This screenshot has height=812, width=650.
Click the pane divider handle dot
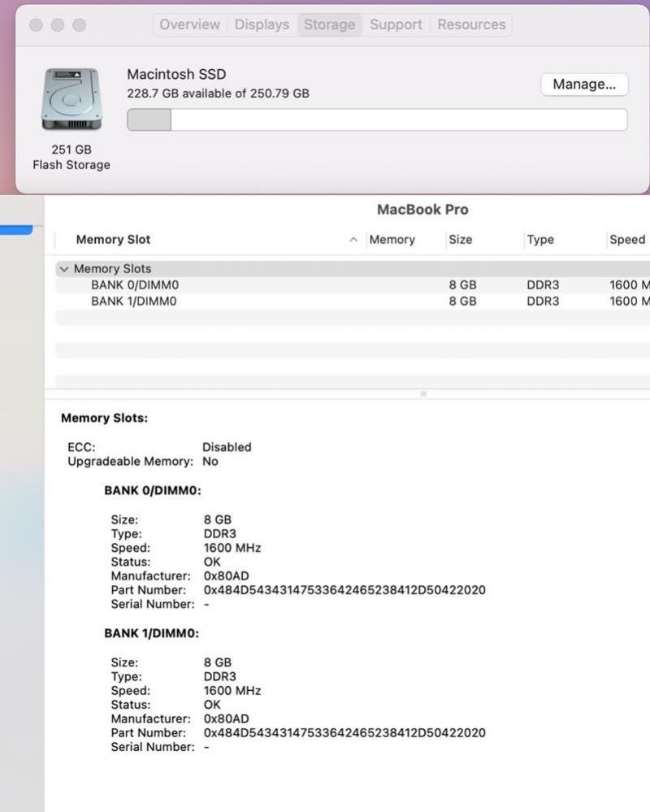point(422,394)
